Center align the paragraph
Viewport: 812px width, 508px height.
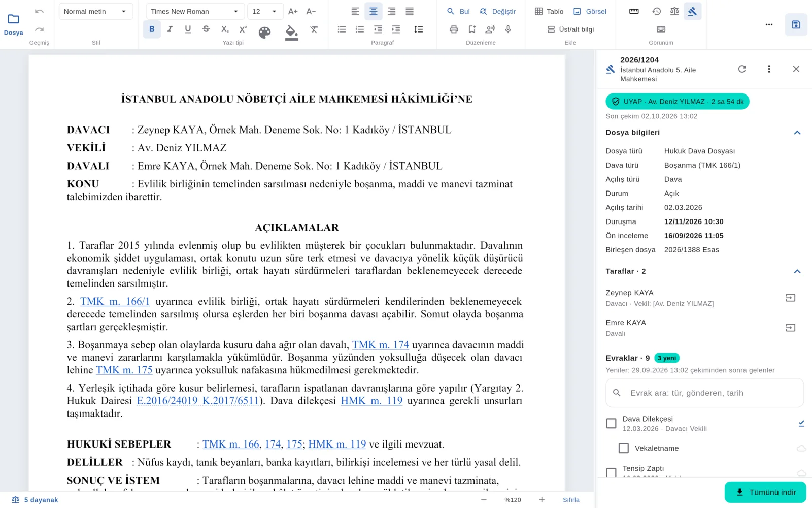(374, 11)
